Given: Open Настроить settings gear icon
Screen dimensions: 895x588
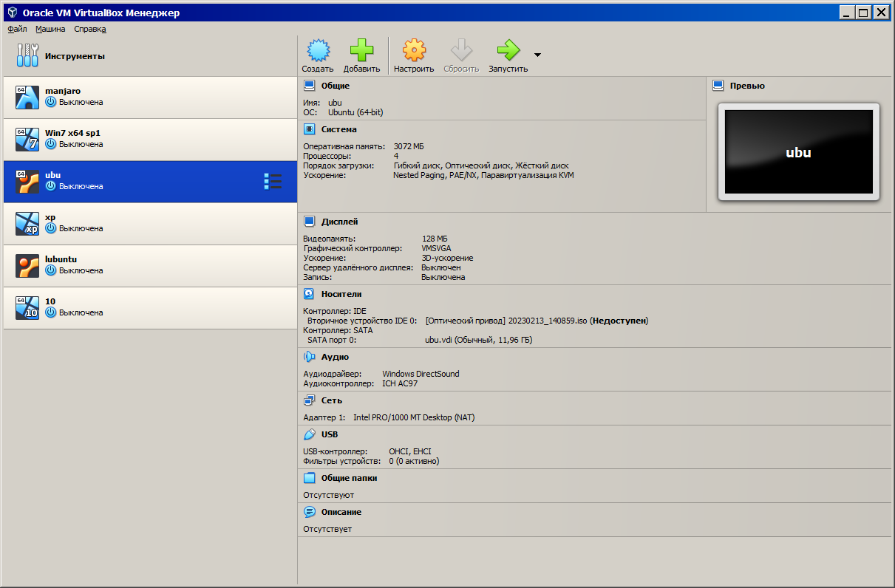Looking at the screenshot, I should point(414,50).
